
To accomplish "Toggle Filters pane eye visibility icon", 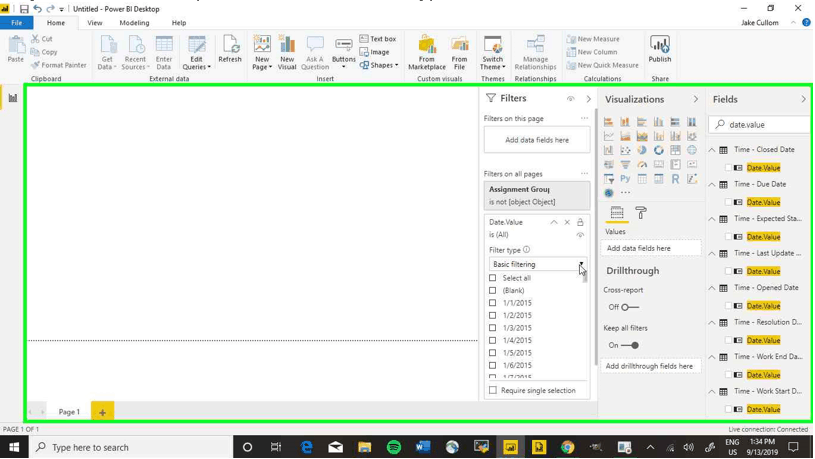I will pos(571,99).
